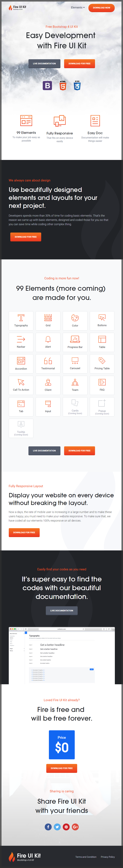Screen dimensions: 123x868
Task: Open the Buttons element card
Action: [x=102, y=320]
